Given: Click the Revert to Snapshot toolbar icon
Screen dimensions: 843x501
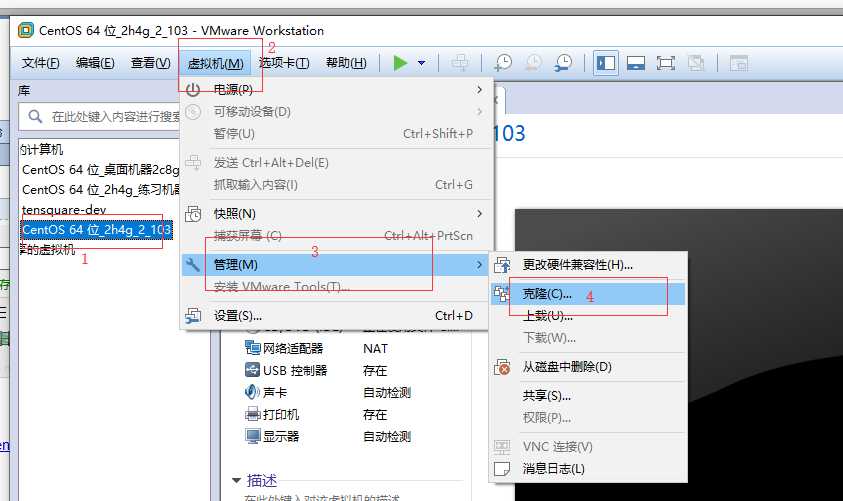Looking at the screenshot, I should point(533,63).
